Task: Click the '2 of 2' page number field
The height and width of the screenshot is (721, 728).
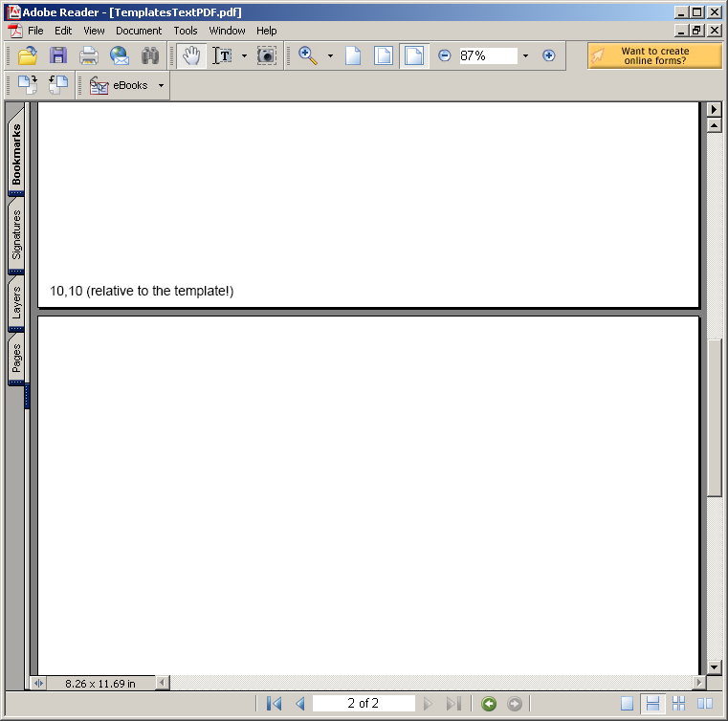Action: 364,704
